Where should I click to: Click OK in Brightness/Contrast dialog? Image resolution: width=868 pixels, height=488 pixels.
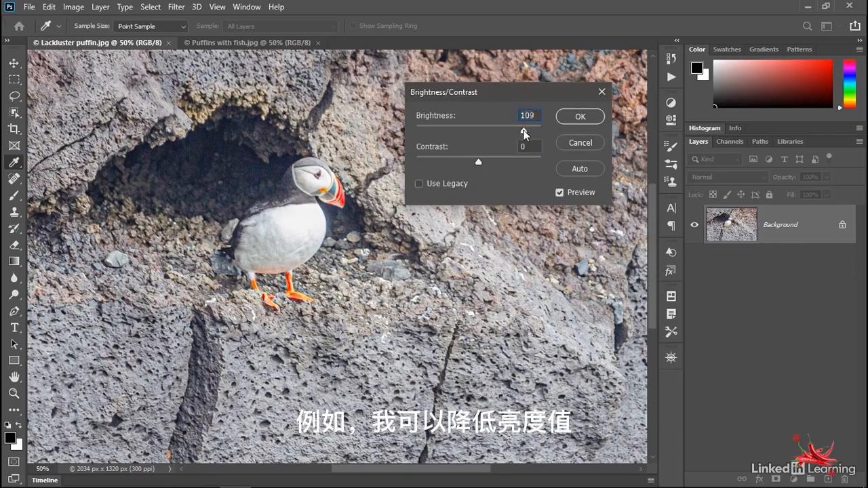pos(580,117)
